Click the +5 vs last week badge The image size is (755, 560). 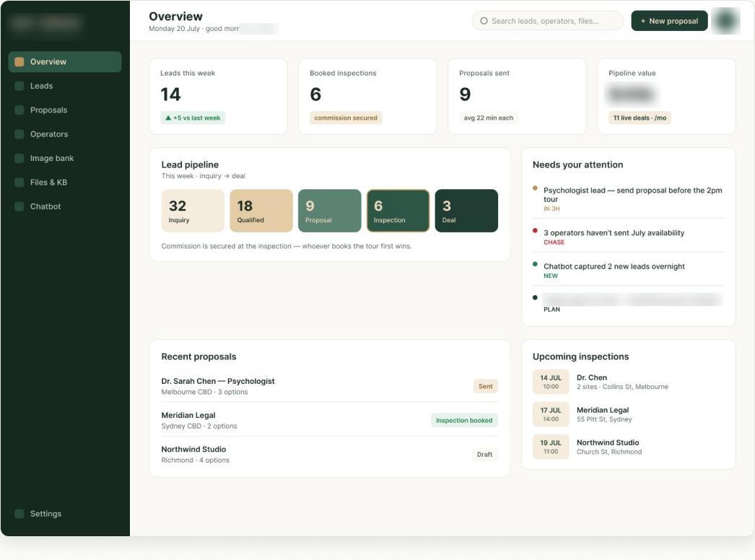coord(193,118)
